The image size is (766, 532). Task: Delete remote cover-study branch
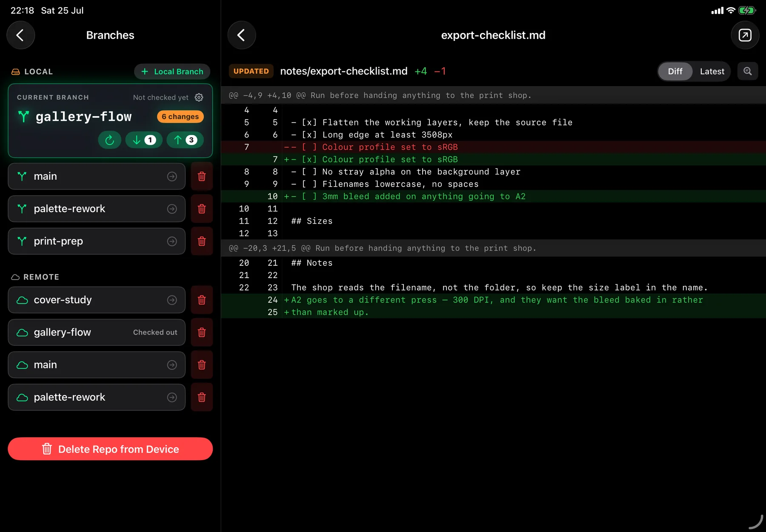[x=202, y=300]
